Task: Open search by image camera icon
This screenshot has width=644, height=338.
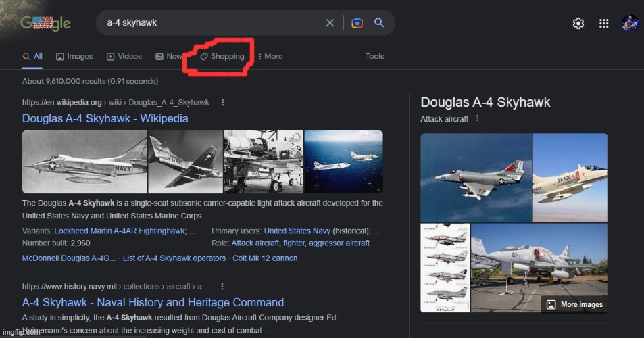Action: click(x=357, y=23)
